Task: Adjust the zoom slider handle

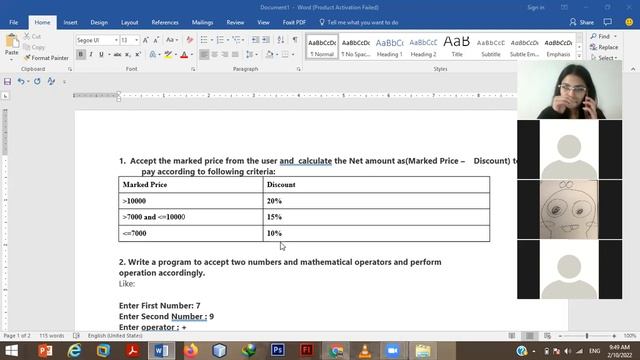Action: [x=587, y=336]
